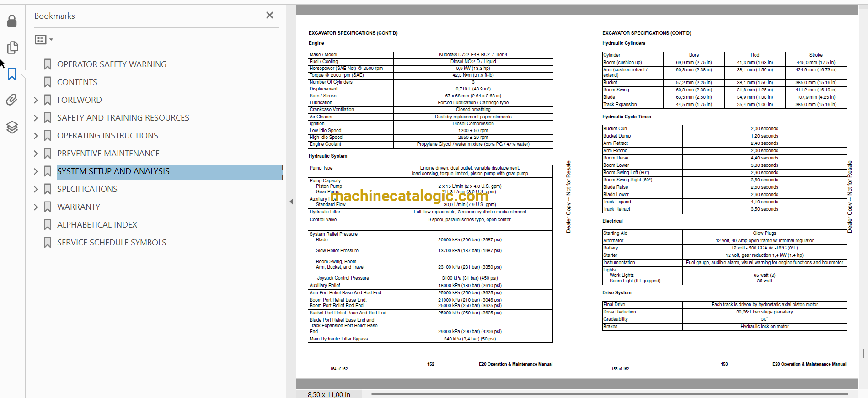
Task: Expand the FOREWORD bookmark
Action: pos(36,100)
